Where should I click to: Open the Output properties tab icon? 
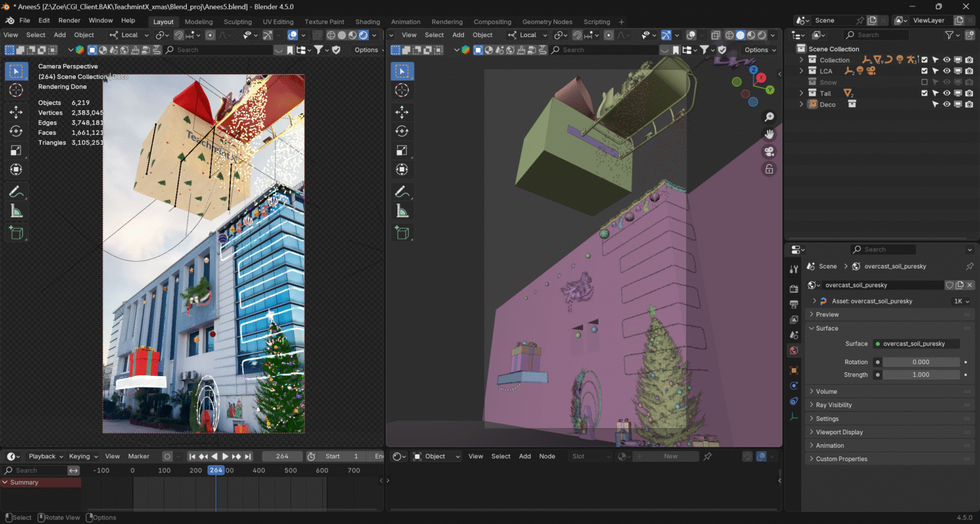[x=794, y=304]
